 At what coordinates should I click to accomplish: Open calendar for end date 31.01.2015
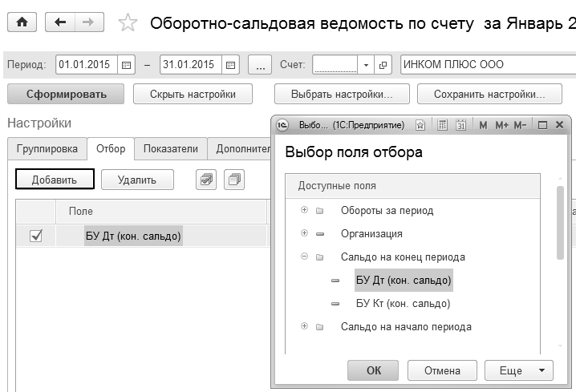pyautogui.click(x=230, y=64)
